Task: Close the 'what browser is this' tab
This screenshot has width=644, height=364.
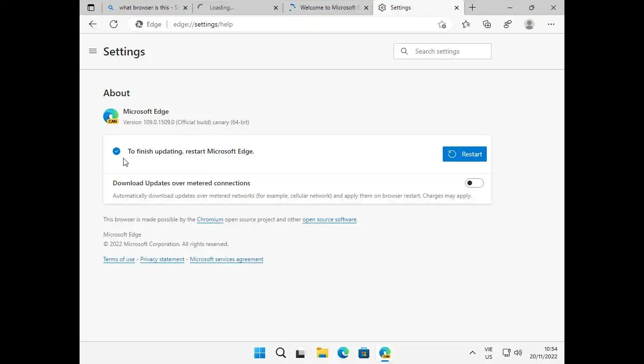Action: click(x=185, y=8)
